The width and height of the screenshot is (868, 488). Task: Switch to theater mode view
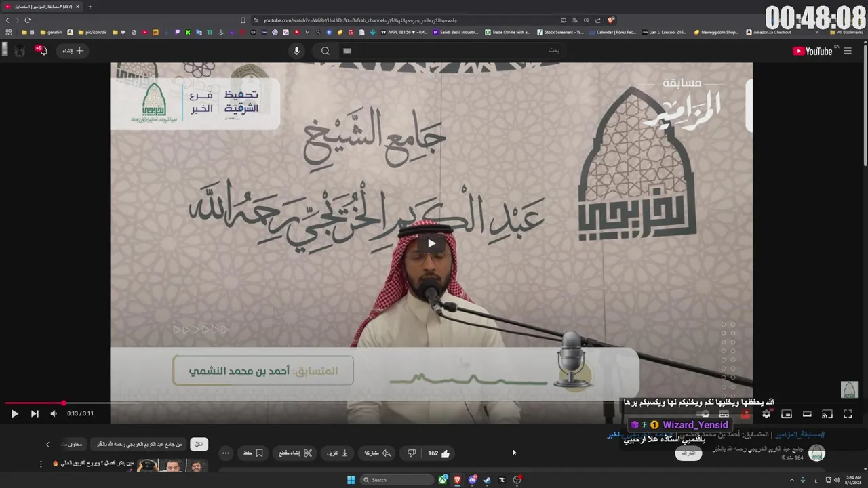point(807,413)
